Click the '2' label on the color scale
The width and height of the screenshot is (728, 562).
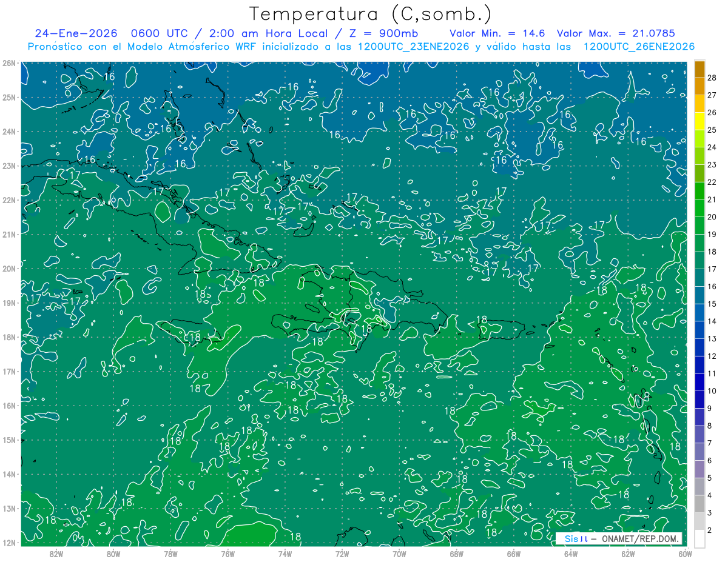[x=709, y=530]
